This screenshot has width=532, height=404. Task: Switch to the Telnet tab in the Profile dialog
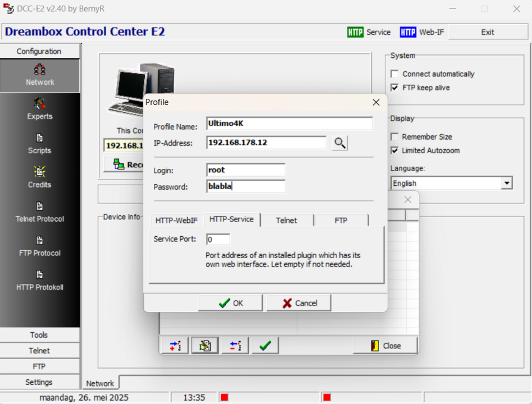click(x=287, y=220)
